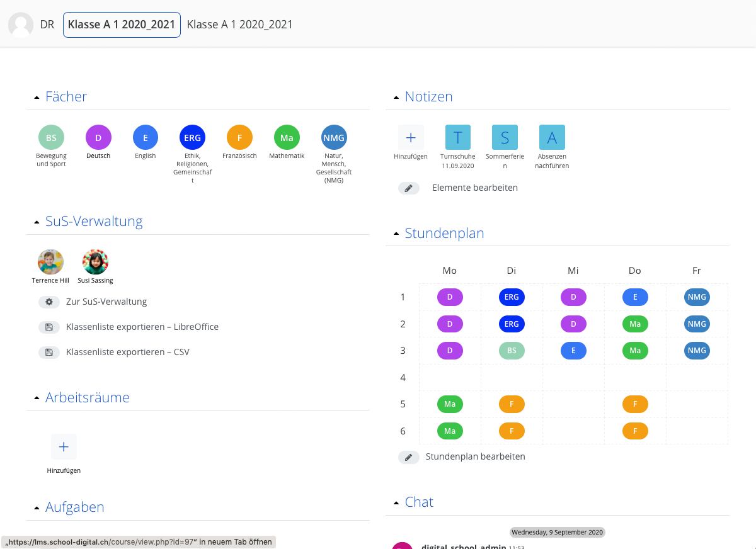This screenshot has height=549, width=756.
Task: Add a new workspace in Arbeitsräume
Action: pyautogui.click(x=64, y=447)
